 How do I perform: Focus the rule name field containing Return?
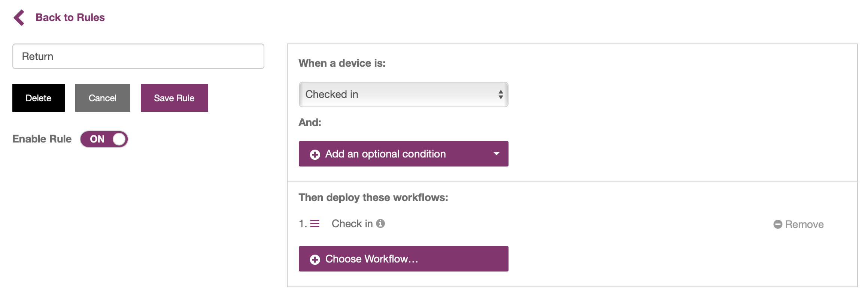[138, 56]
